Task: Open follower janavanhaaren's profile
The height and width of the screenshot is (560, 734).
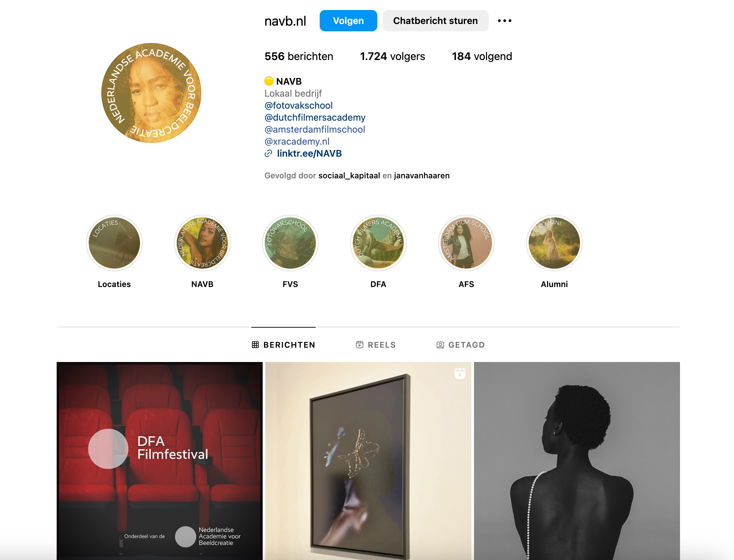Action: 422,176
